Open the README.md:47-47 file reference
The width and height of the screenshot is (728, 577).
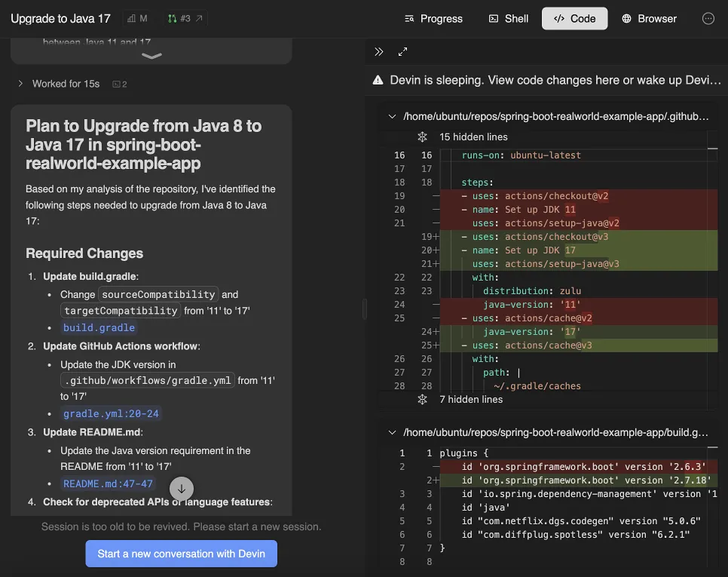(x=108, y=483)
